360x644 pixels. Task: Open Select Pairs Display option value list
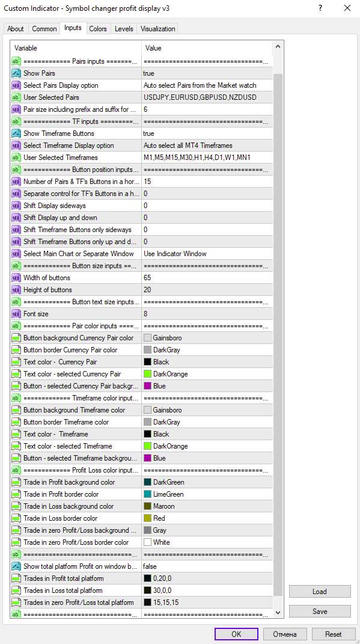[x=207, y=85]
